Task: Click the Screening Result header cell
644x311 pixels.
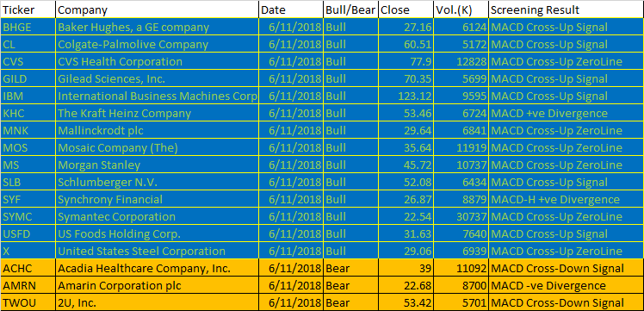Action: pos(566,9)
